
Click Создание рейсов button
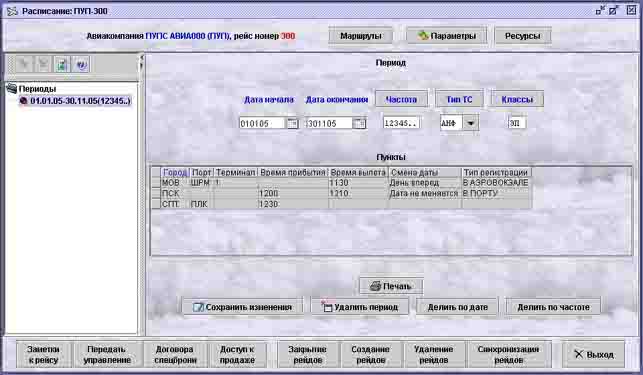click(371, 354)
